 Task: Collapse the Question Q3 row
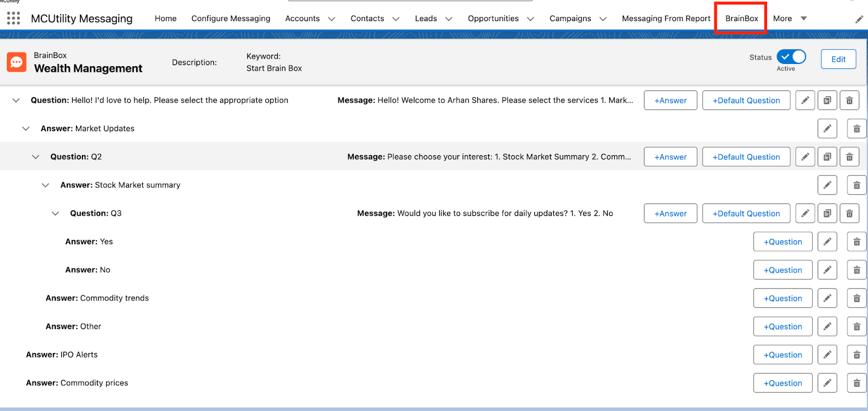(x=55, y=214)
